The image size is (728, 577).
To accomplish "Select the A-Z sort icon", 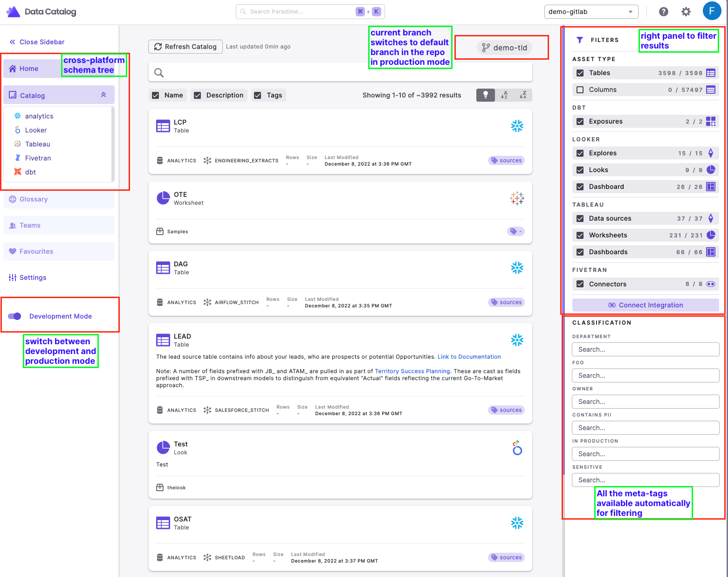I will click(504, 95).
